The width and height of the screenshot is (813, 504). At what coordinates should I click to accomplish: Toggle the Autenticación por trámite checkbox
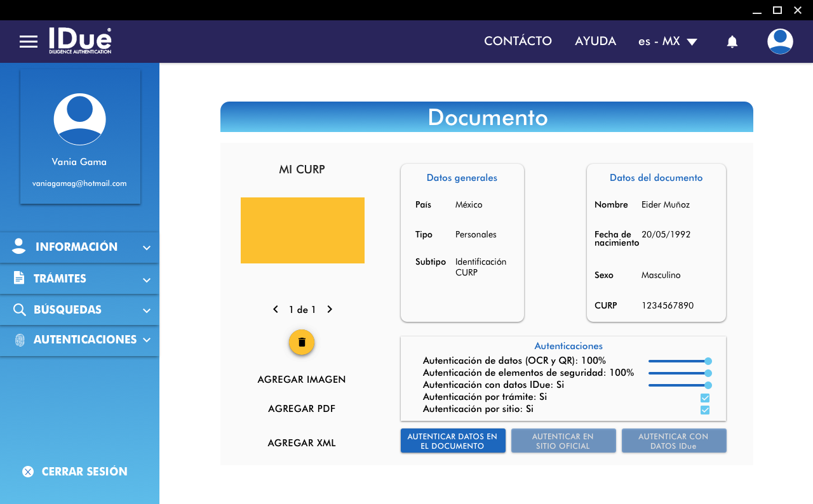(x=704, y=398)
